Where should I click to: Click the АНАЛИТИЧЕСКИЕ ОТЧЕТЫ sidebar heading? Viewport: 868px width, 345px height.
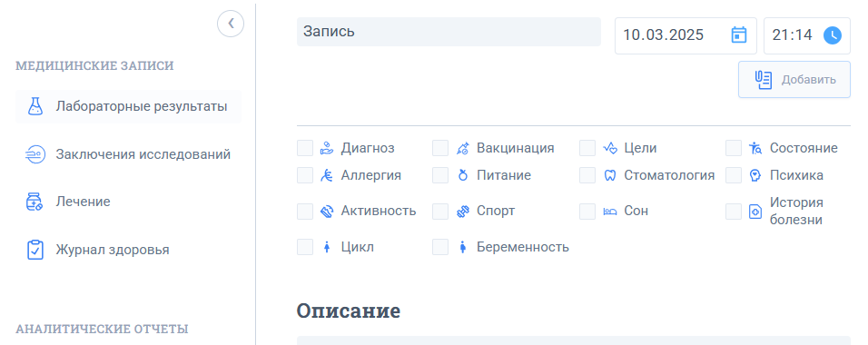(102, 329)
